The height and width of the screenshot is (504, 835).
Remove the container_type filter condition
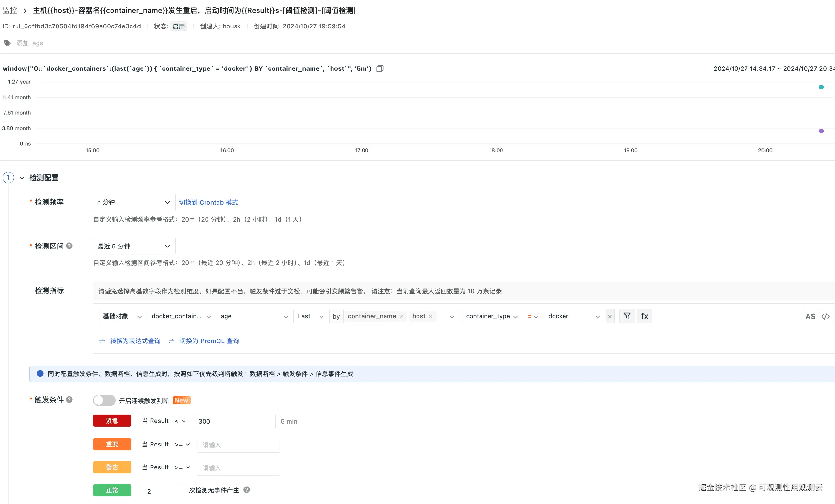coord(610,316)
